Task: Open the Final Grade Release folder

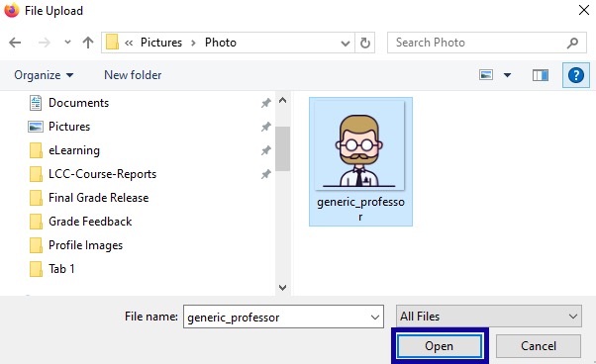Action: (x=98, y=198)
